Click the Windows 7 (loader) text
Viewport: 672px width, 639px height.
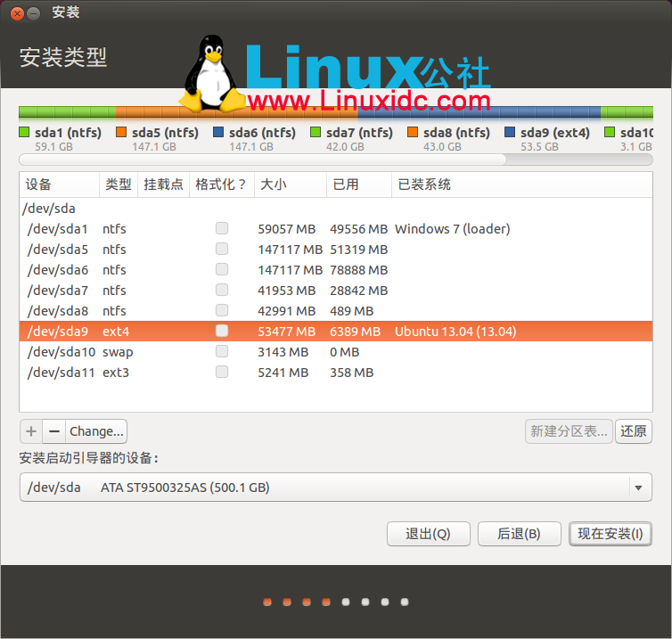click(452, 229)
